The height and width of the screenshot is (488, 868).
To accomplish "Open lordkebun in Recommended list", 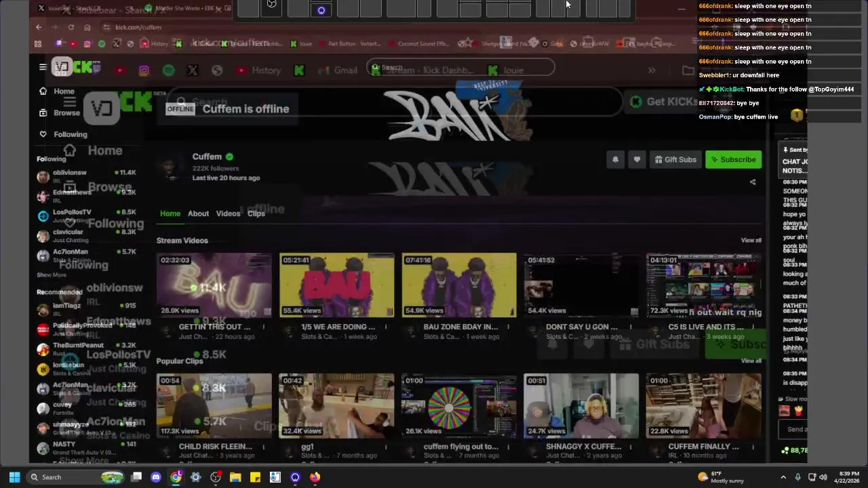I will [x=87, y=369].
